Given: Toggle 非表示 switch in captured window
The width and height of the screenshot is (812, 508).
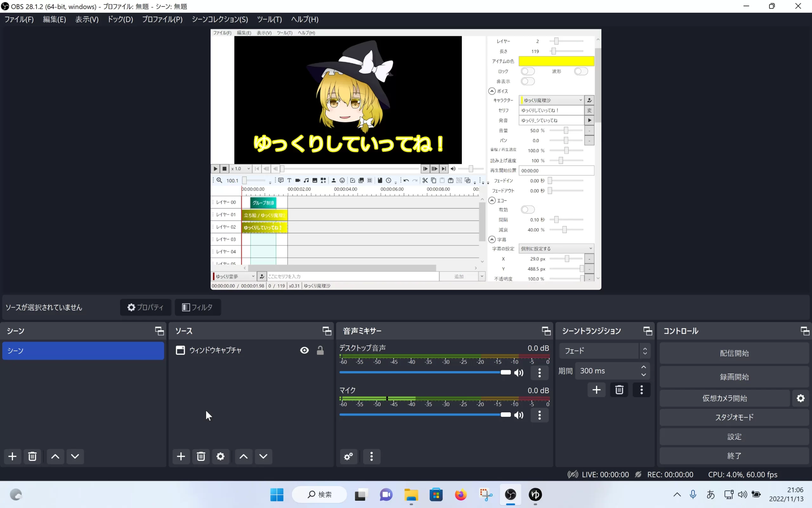Looking at the screenshot, I should coord(527,81).
